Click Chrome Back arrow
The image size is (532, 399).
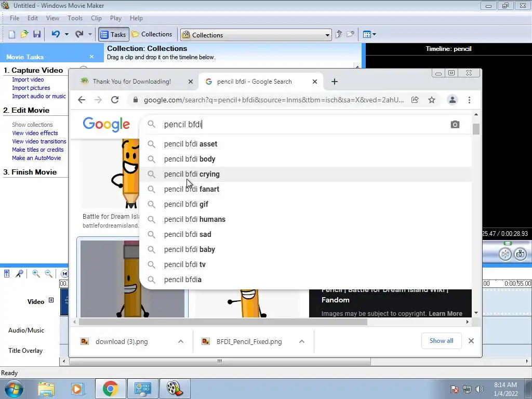[x=82, y=100]
